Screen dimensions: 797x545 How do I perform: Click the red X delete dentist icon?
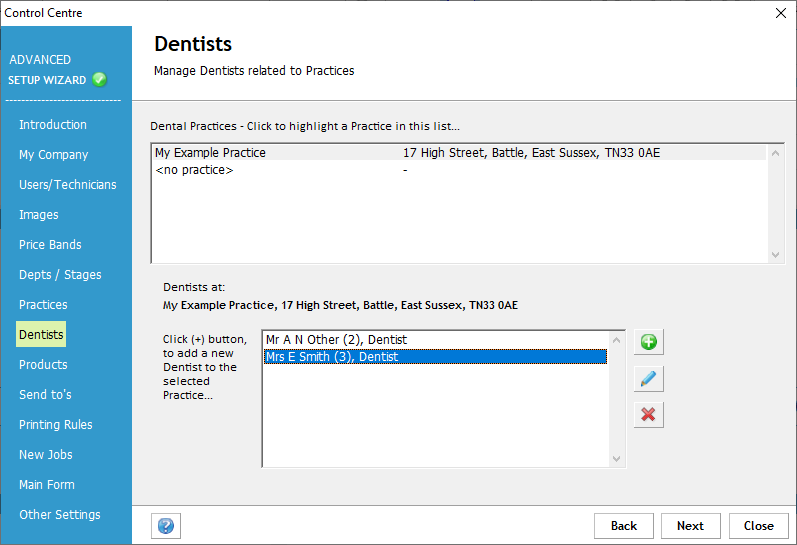[x=648, y=414]
